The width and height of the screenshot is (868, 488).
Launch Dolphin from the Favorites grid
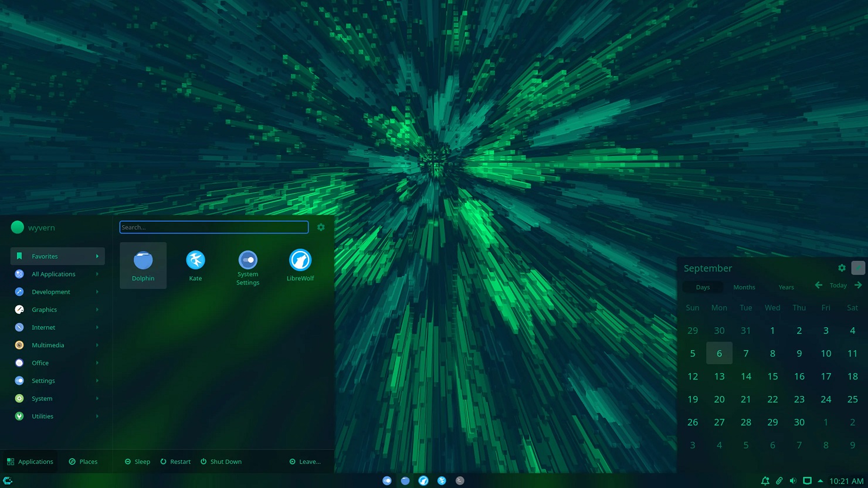pyautogui.click(x=143, y=265)
